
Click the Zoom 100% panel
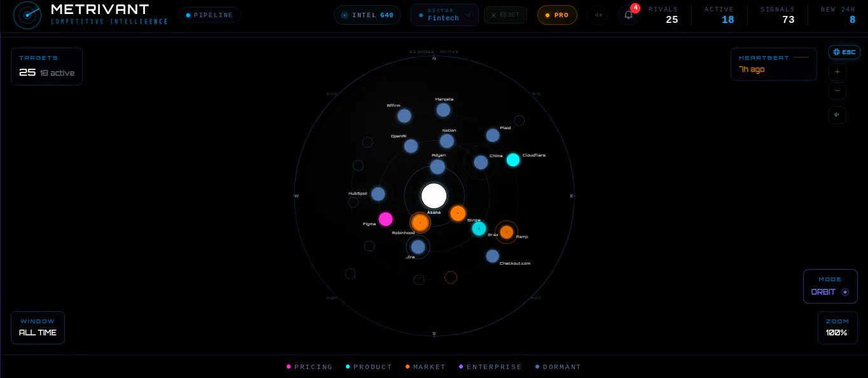tap(837, 328)
